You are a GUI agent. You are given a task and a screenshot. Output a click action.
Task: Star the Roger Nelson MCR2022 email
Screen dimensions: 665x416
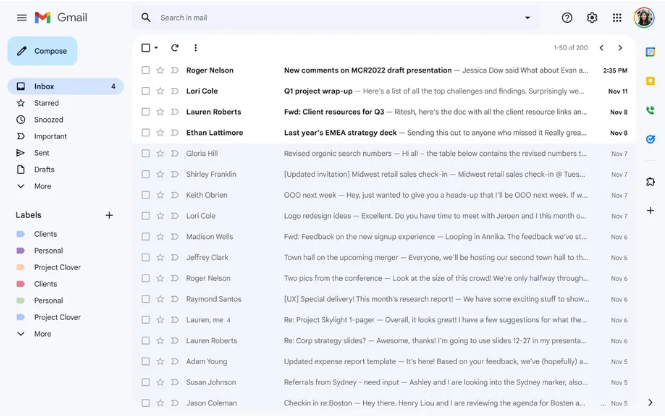click(x=160, y=70)
